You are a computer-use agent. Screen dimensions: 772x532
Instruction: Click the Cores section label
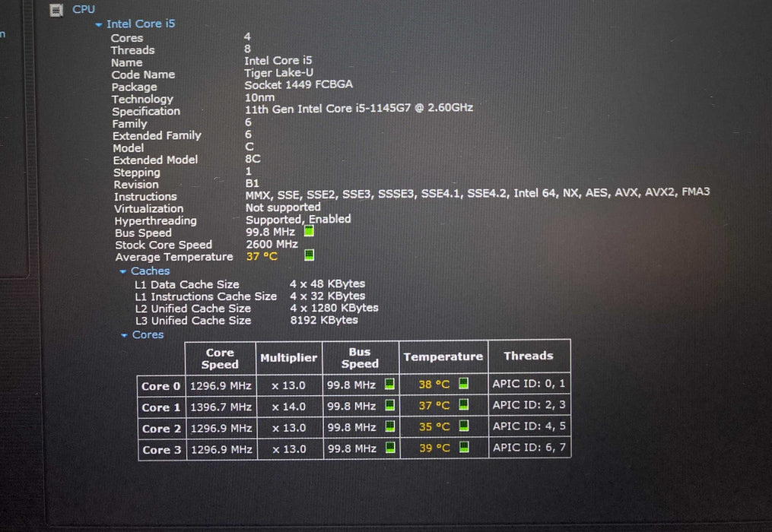coord(148,334)
